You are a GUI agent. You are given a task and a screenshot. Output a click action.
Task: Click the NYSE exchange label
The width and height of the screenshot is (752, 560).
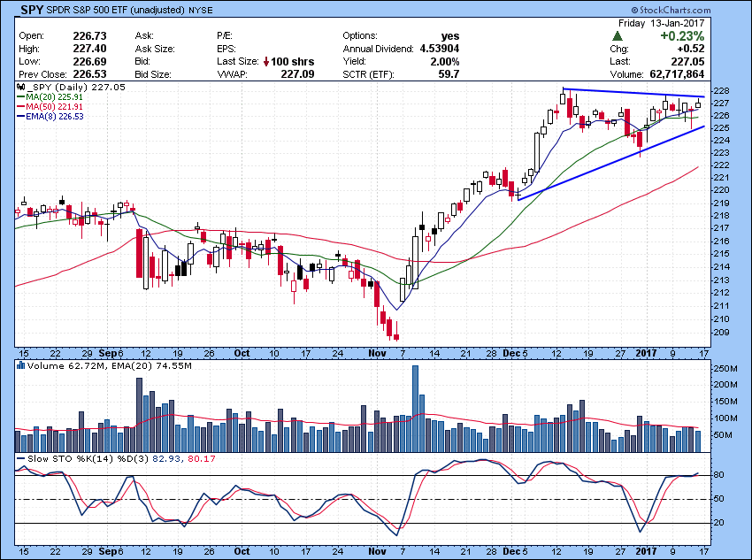click(201, 10)
